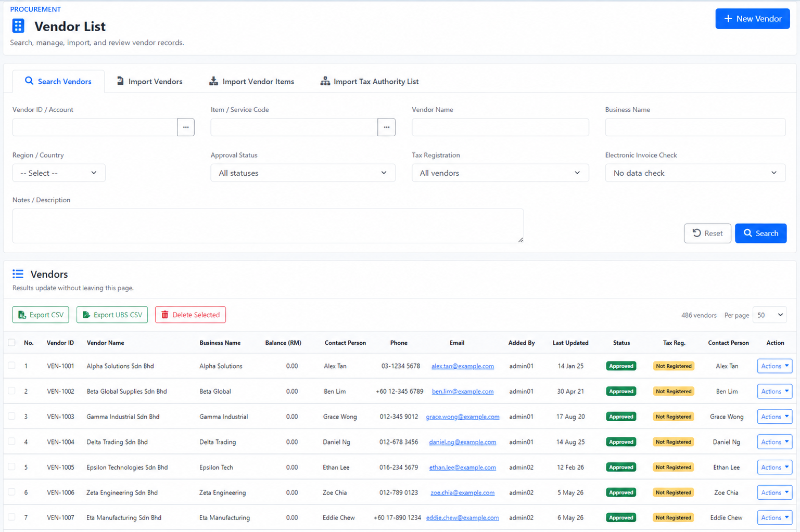Open email link eddie.chew@example.com
This screenshot has height=532, width=800.
coord(463,517)
